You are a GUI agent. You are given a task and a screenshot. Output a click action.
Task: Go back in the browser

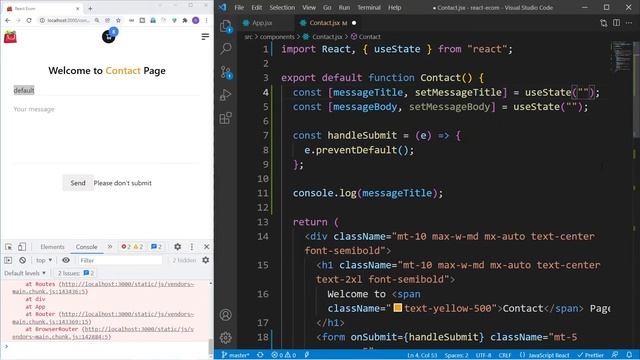8,20
